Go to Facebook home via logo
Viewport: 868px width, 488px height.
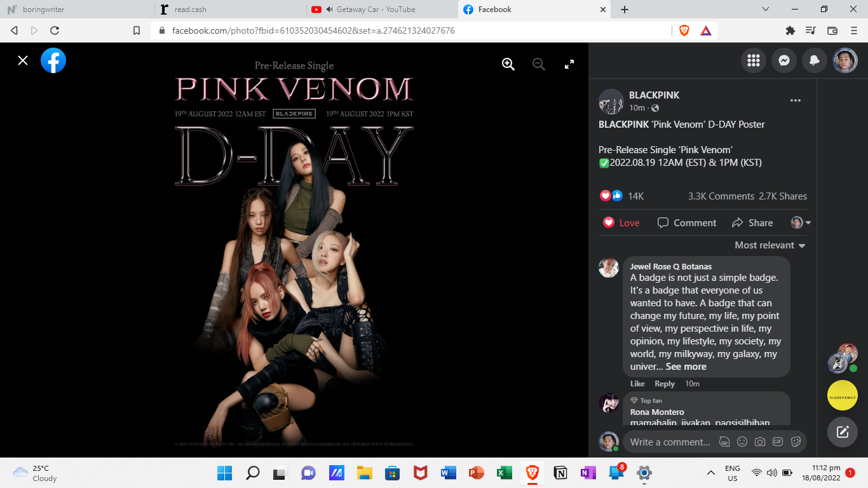53,60
